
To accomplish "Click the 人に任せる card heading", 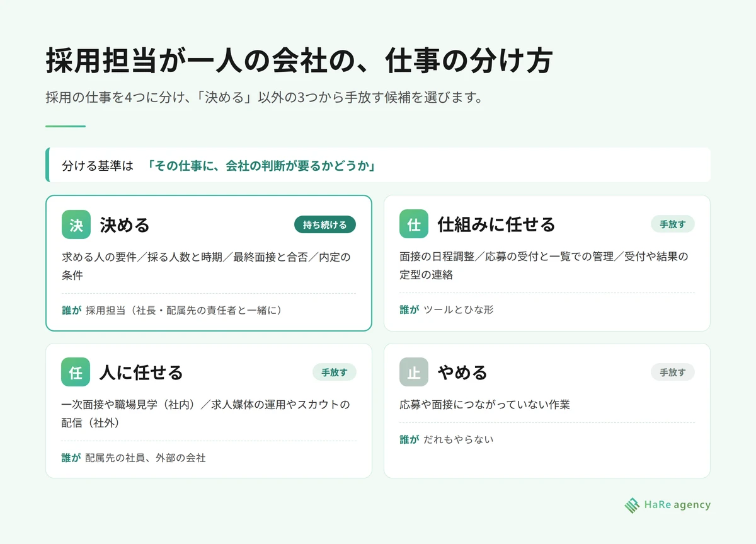I will click(x=141, y=372).
